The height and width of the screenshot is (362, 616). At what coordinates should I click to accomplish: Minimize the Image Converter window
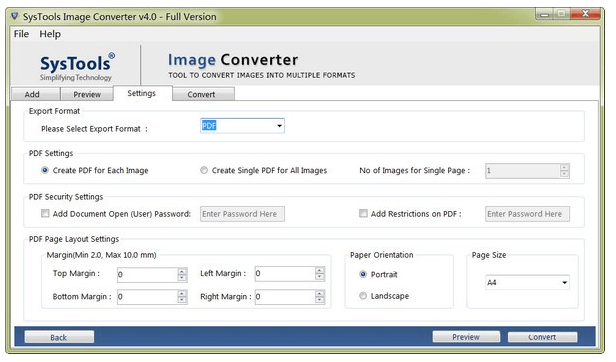tap(544, 14)
